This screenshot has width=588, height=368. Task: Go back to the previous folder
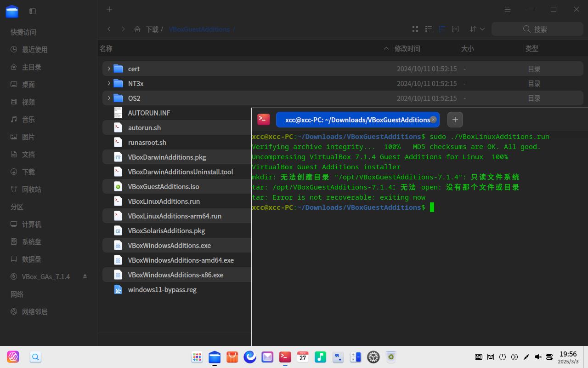point(109,29)
